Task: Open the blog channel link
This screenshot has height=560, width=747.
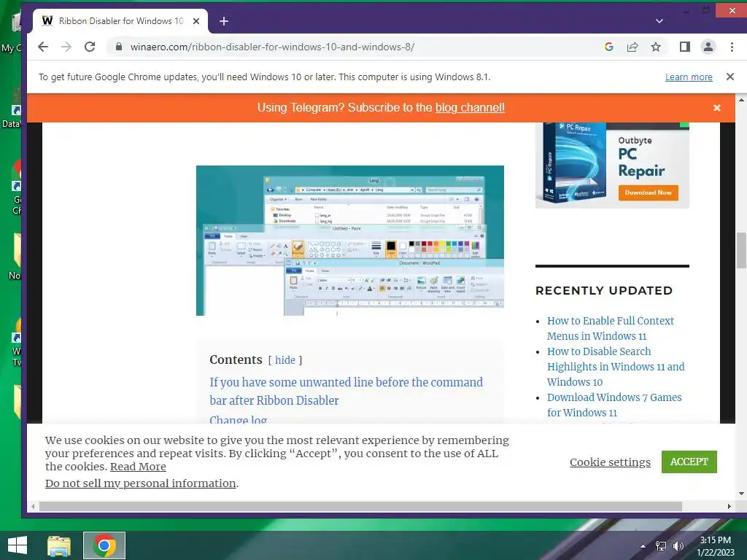Action: (x=470, y=108)
